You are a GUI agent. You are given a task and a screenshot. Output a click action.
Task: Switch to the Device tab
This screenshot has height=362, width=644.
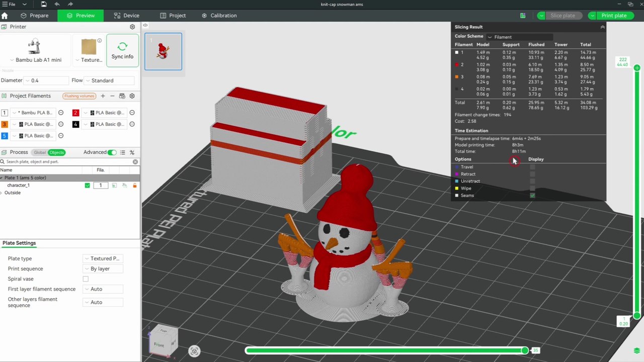click(x=127, y=16)
